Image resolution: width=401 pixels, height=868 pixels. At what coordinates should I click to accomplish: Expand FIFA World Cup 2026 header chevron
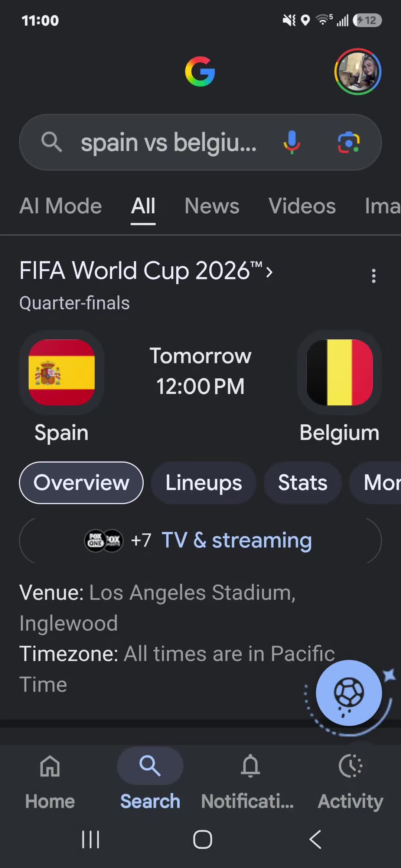[x=270, y=272]
